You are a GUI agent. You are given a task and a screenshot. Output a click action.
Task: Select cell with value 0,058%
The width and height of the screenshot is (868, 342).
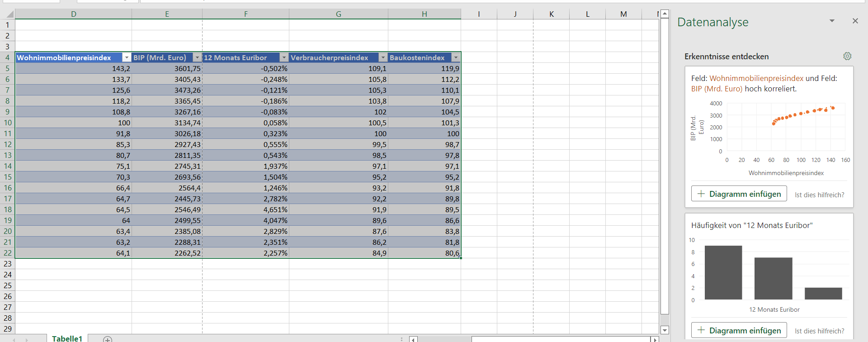(246, 123)
